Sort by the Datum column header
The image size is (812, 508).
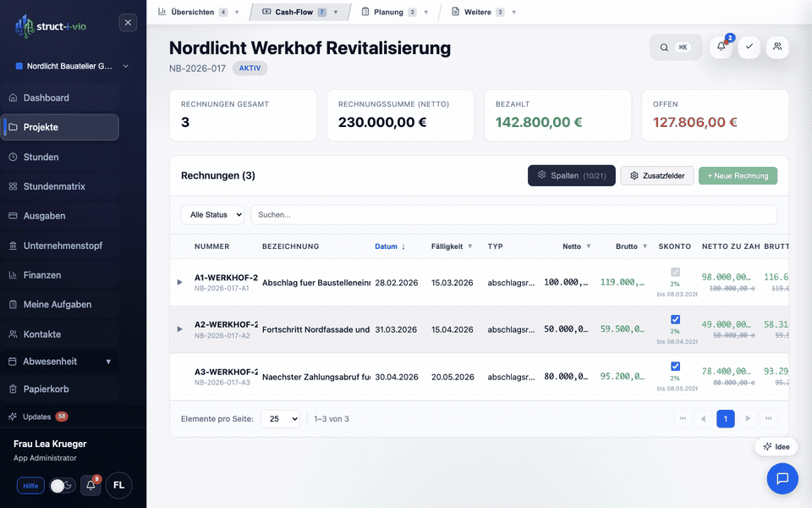tap(389, 246)
